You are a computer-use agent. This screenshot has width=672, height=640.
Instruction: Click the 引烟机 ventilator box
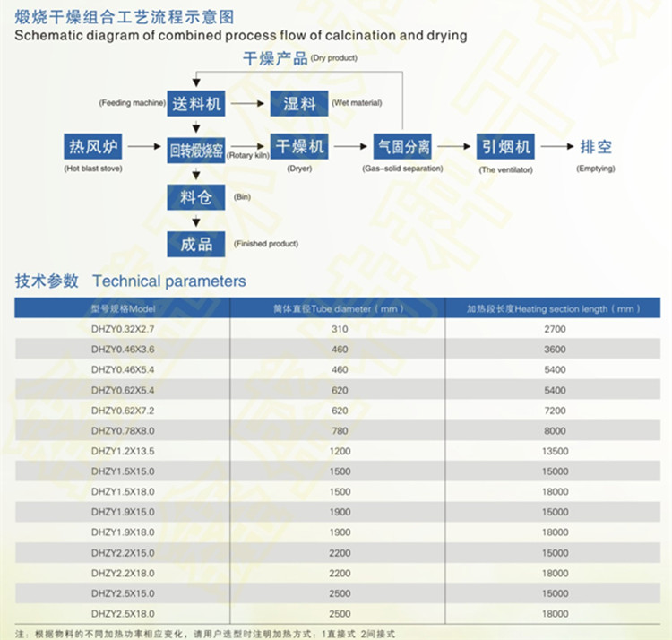click(x=506, y=147)
